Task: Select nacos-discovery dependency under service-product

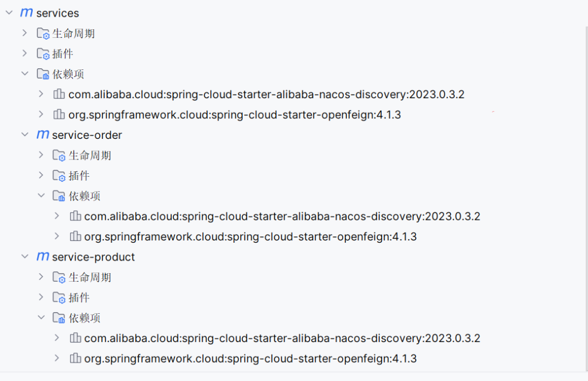Action: click(282, 339)
